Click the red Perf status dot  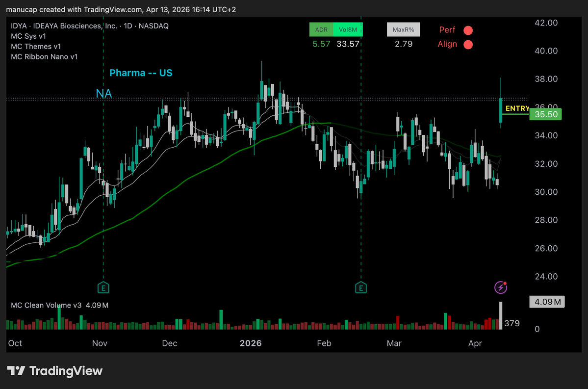point(468,30)
